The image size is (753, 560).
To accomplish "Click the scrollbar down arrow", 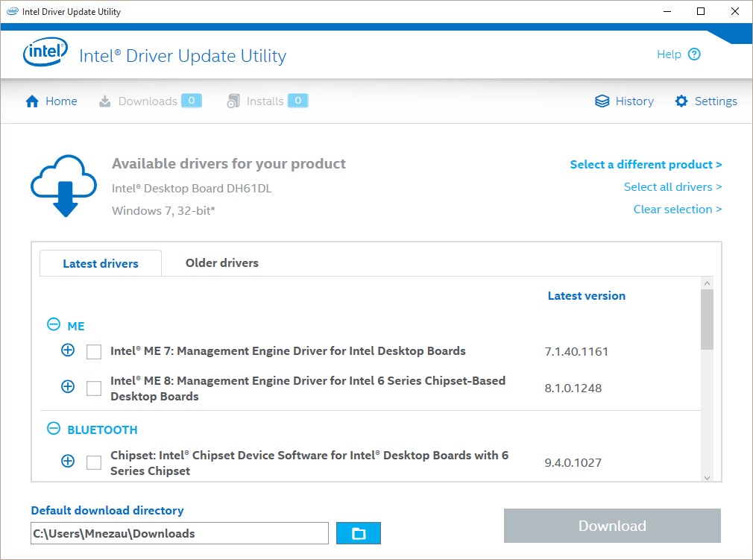I will coord(707,477).
